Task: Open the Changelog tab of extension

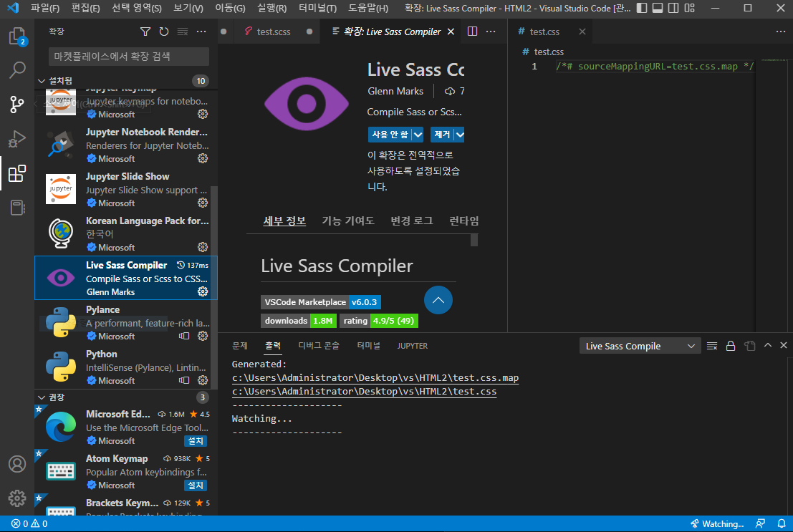Action: (x=412, y=221)
